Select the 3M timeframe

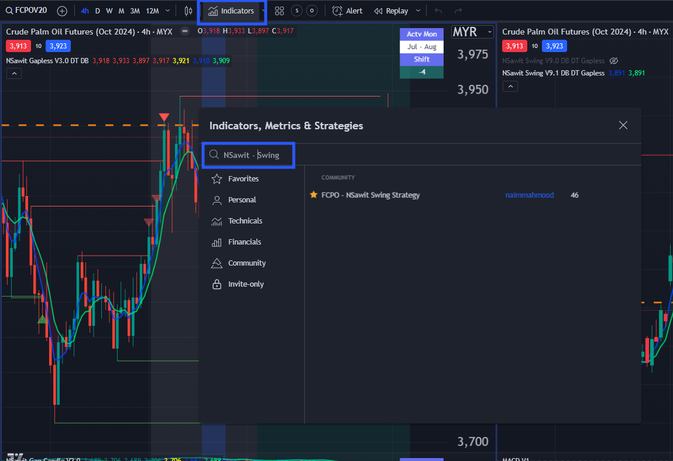tap(135, 11)
